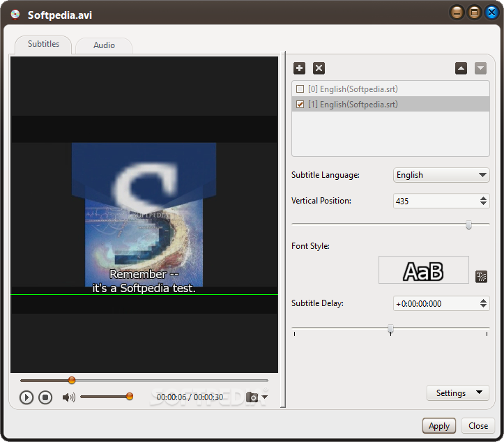This screenshot has height=442, width=504.
Task: Uncheck [1] English(Softpedia.srt) subtitle checkbox
Action: [x=300, y=104]
